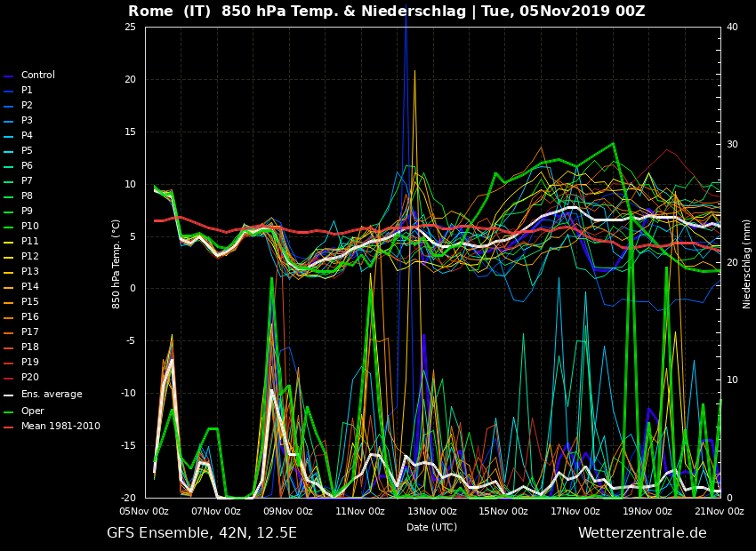The image size is (756, 551).
Task: Click the P8 legend label
Action: pos(27,196)
